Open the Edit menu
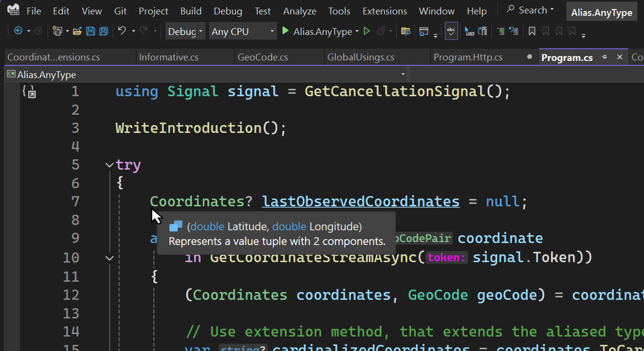This screenshot has height=351, width=644. click(61, 11)
